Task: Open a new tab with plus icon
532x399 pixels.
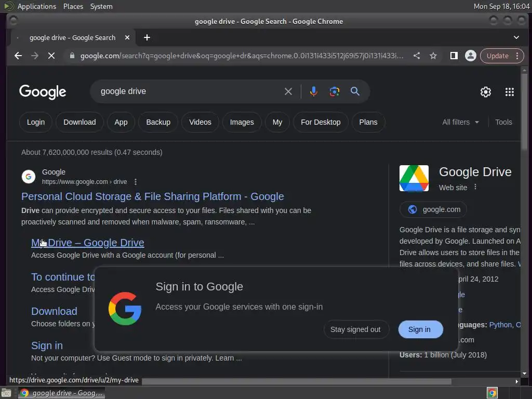Action: 147,37
